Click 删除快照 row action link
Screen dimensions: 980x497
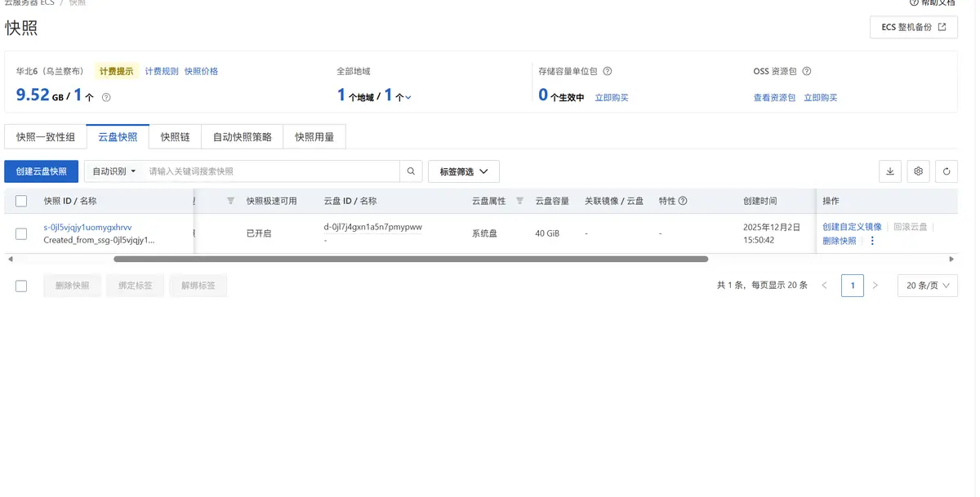(840, 241)
